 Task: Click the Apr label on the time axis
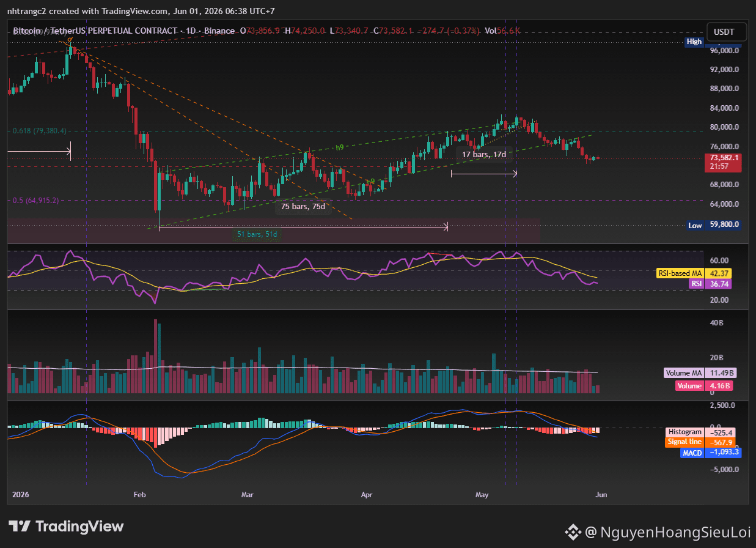pos(367,494)
